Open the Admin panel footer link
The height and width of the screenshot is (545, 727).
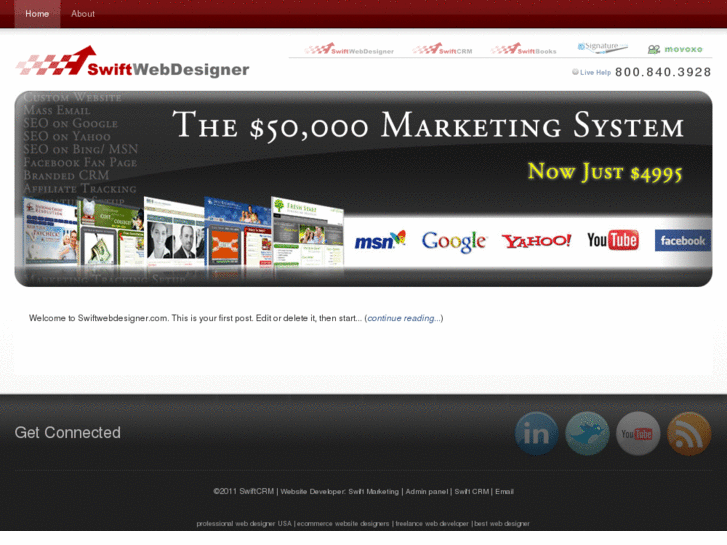[427, 492]
